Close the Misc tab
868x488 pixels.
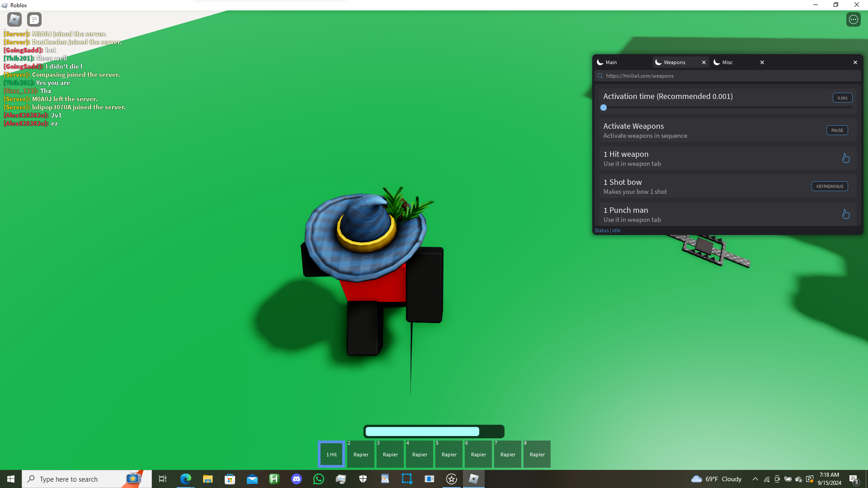pos(762,62)
